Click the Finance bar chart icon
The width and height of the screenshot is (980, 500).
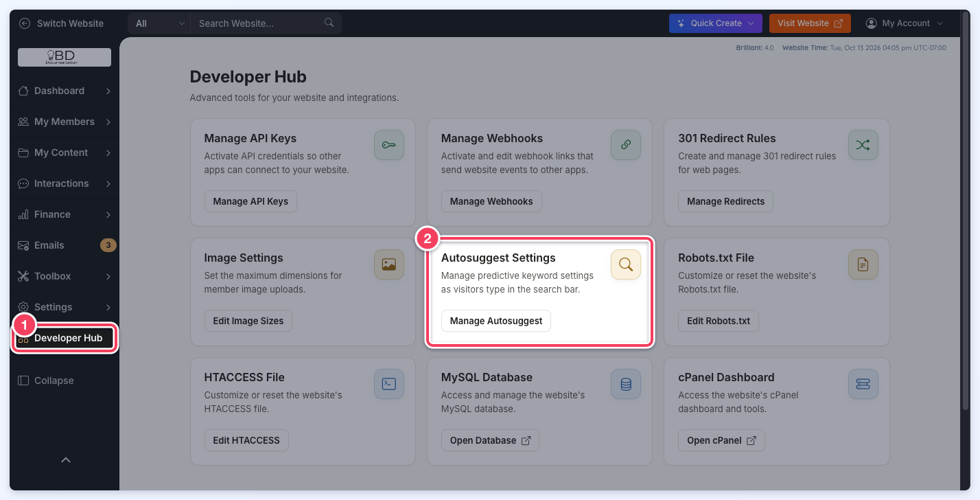pos(23,214)
